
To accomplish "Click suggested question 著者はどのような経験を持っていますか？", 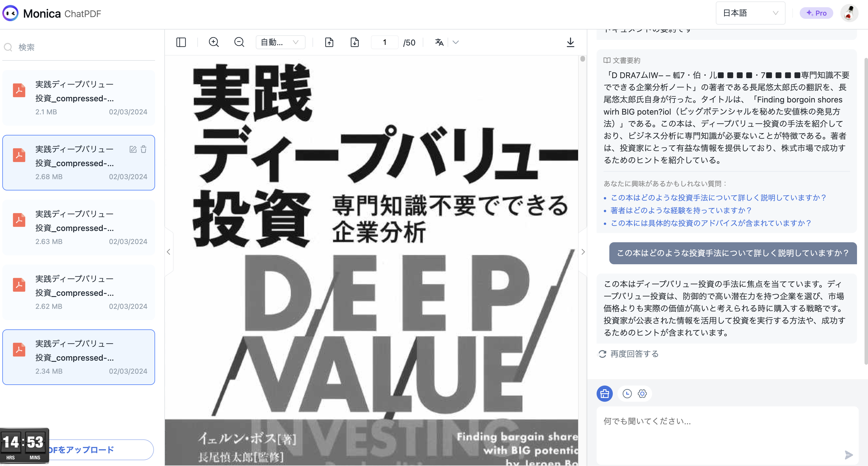I will 681,210.
